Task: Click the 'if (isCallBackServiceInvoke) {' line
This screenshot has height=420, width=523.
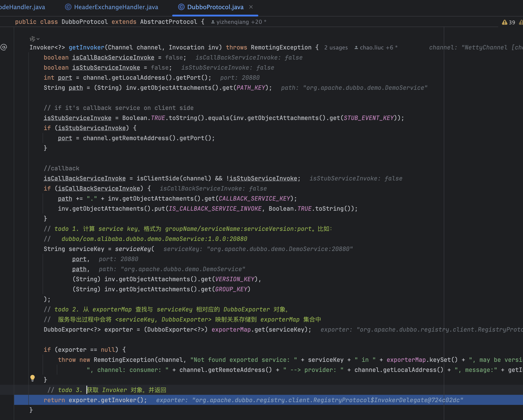Action: point(97,188)
